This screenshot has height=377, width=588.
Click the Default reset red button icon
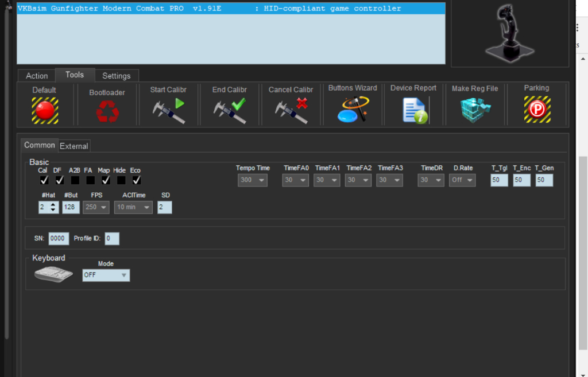pyautogui.click(x=45, y=111)
